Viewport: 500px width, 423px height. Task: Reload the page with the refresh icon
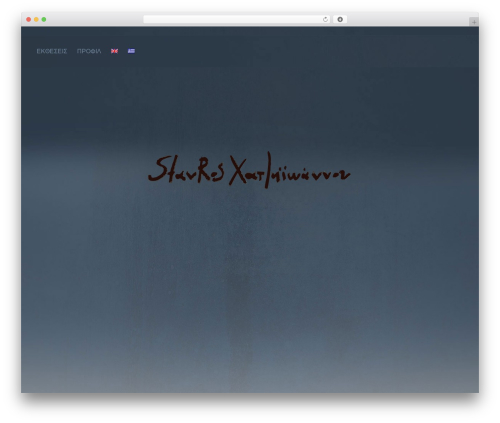[325, 20]
